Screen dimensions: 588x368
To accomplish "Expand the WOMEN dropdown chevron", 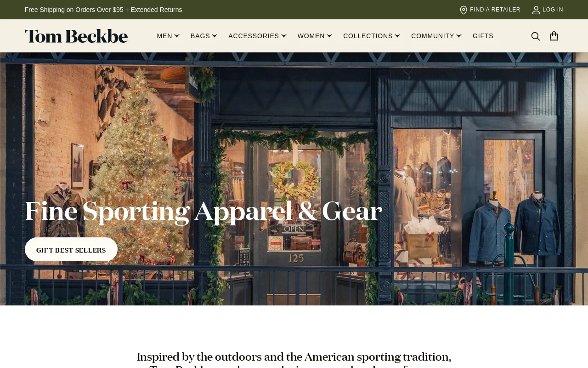I will click(329, 36).
